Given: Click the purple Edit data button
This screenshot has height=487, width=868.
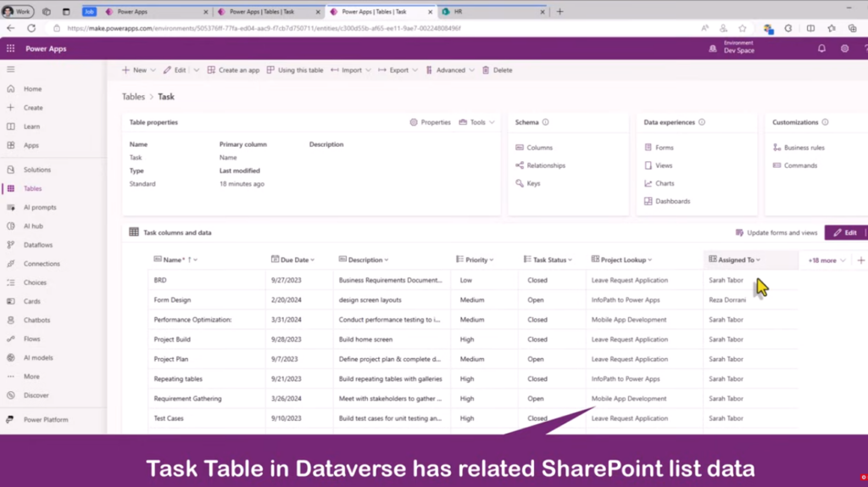Looking at the screenshot, I should pyautogui.click(x=845, y=232).
